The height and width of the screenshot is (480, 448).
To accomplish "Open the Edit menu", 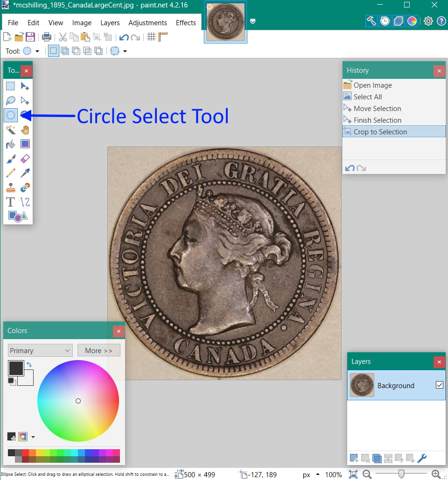I will tap(33, 23).
